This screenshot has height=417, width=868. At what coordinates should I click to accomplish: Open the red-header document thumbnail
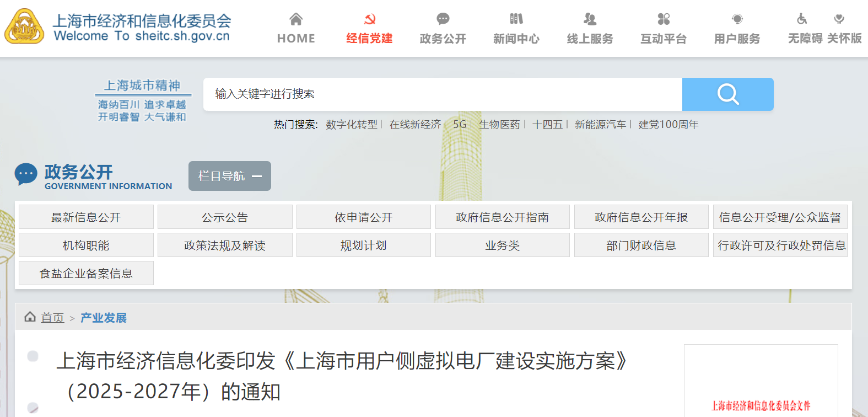(x=761, y=386)
